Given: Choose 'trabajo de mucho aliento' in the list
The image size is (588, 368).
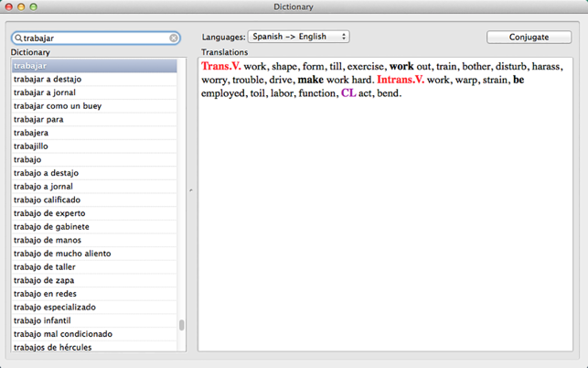Looking at the screenshot, I should (94, 254).
